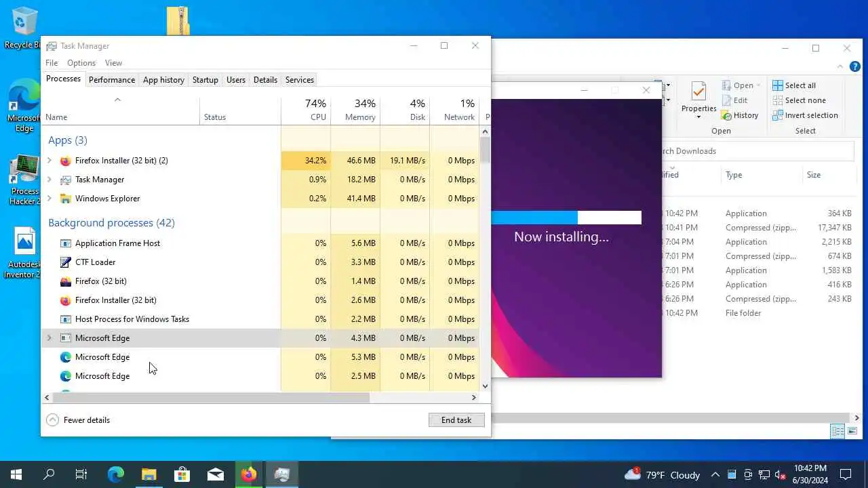Click the Search Downloads input field

pyautogui.click(x=757, y=151)
